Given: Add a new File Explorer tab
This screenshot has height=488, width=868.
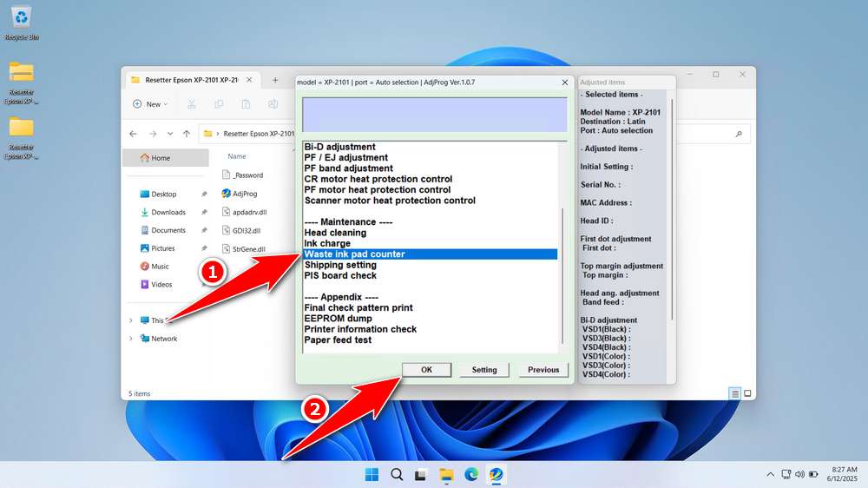Looking at the screenshot, I should 275,80.
